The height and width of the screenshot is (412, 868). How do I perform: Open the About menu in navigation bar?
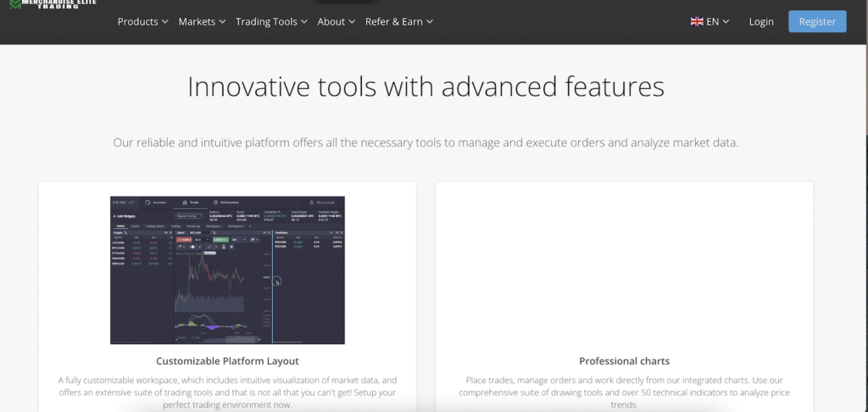click(x=336, y=22)
